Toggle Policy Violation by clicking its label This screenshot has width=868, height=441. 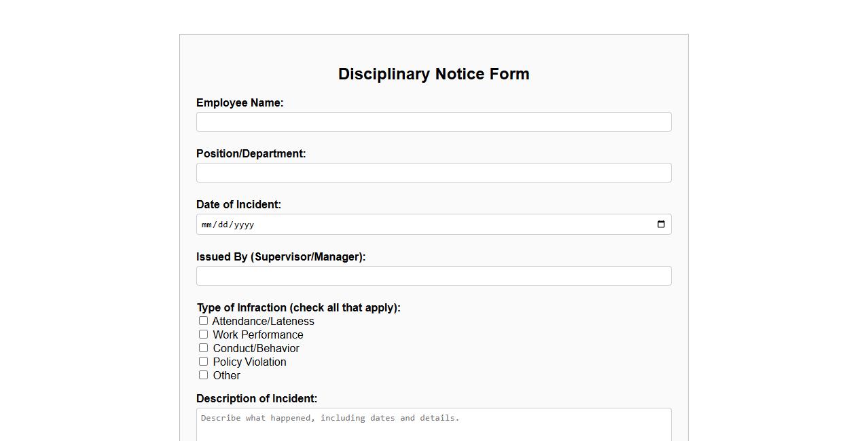tap(249, 362)
